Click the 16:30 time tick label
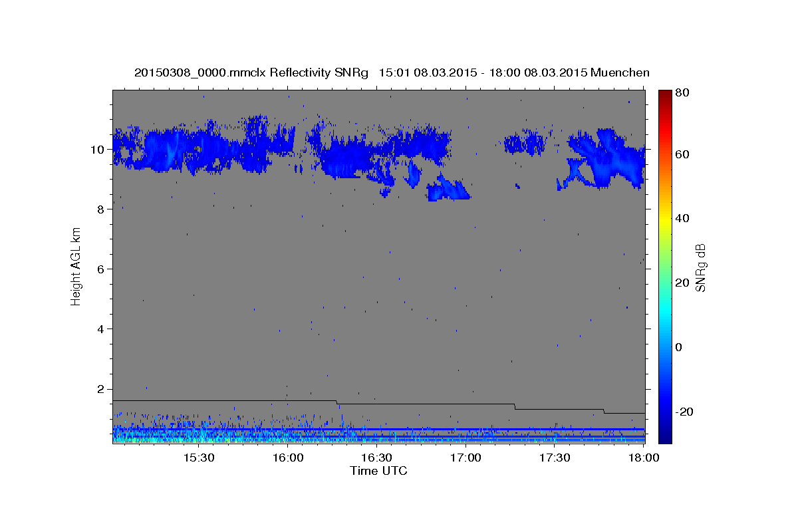Image resolution: width=798 pixels, height=532 pixels. pos(376,458)
